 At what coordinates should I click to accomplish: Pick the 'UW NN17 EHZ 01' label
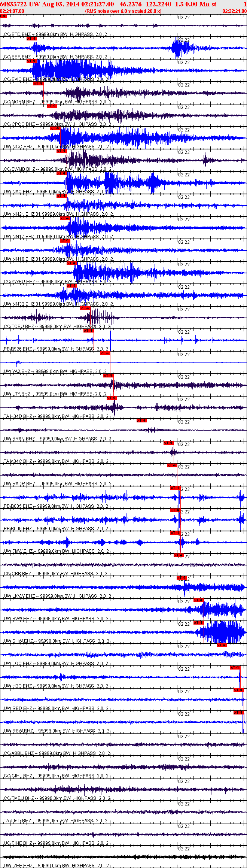coord(22,237)
